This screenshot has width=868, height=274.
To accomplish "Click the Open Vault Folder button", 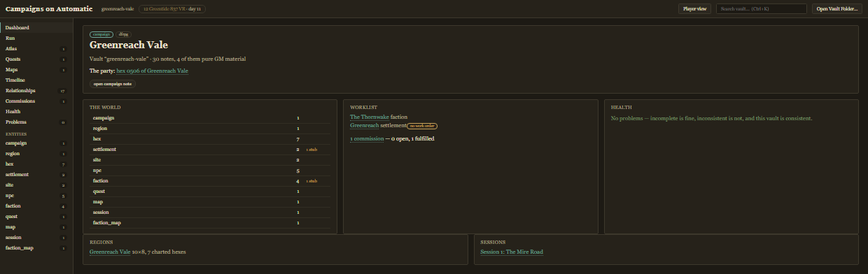I will pyautogui.click(x=838, y=8).
